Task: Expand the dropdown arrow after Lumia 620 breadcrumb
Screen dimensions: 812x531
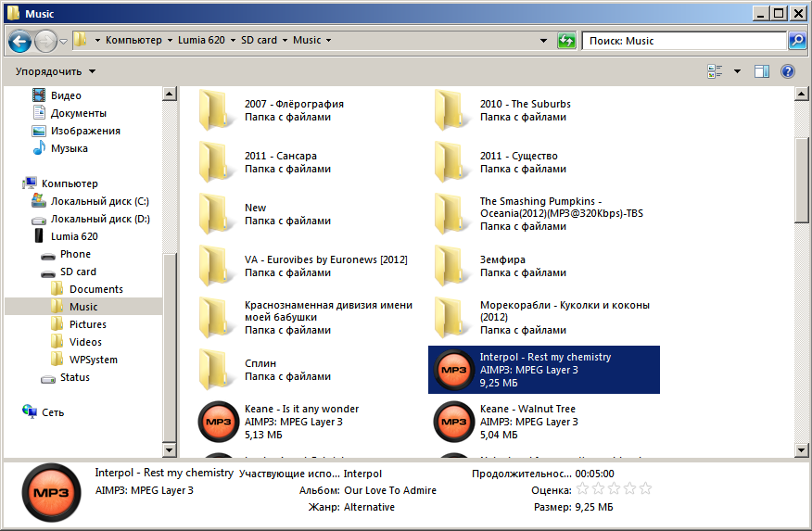Action: [233, 41]
